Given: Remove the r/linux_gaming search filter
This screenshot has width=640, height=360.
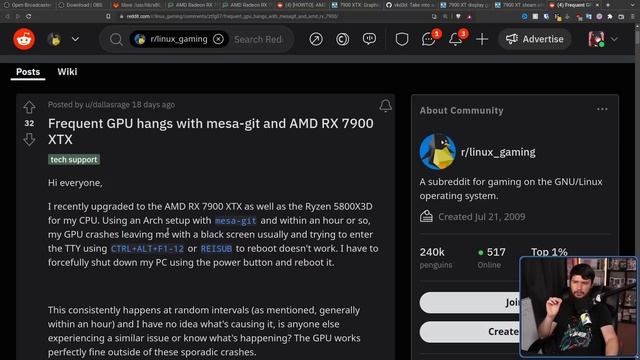Looking at the screenshot, I should 218,39.
